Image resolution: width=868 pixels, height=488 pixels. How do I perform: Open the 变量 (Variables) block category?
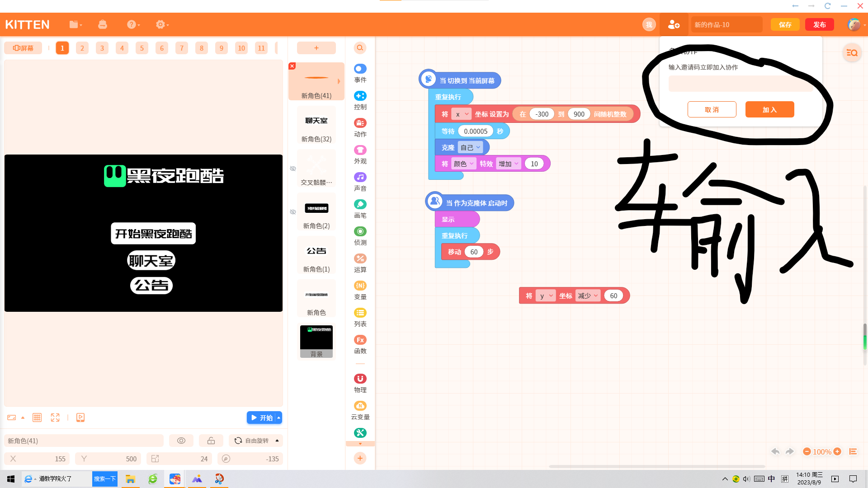[x=360, y=290]
